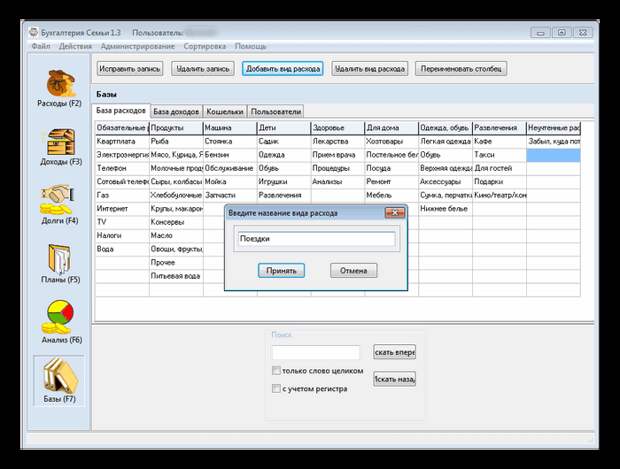
Task: Select the Квартплата cell
Action: (x=122, y=141)
